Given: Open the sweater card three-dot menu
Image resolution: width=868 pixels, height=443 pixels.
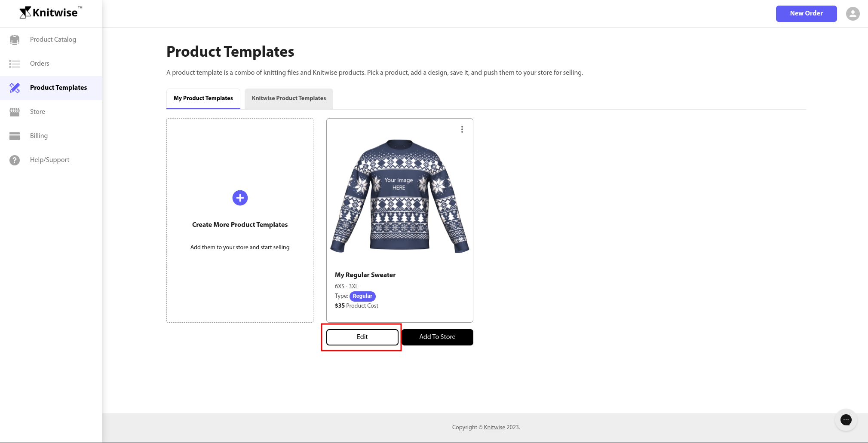Looking at the screenshot, I should click(x=462, y=129).
